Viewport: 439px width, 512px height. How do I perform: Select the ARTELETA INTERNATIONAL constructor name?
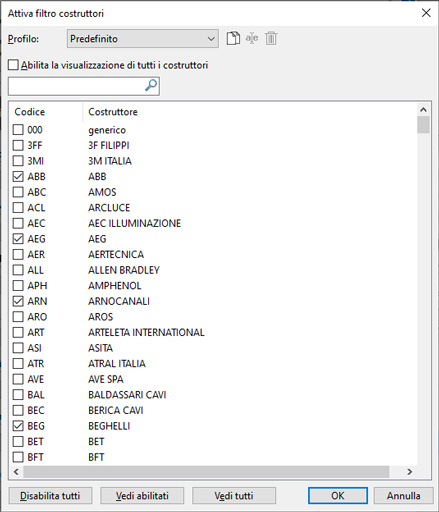point(146,332)
